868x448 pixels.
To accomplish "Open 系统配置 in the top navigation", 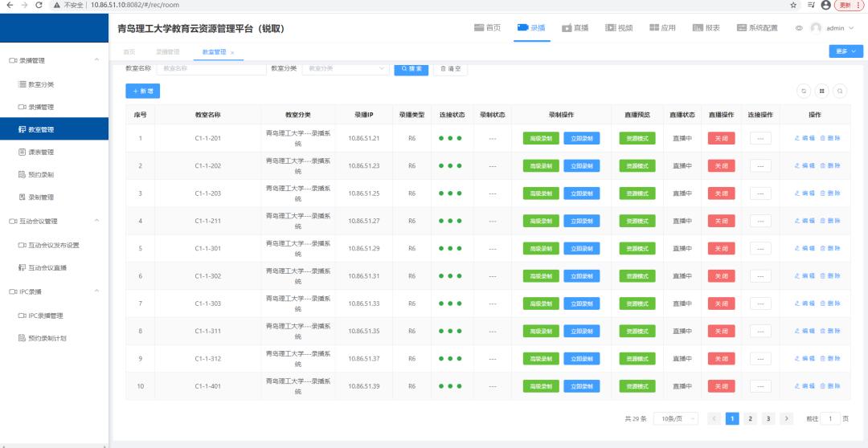I will point(757,28).
